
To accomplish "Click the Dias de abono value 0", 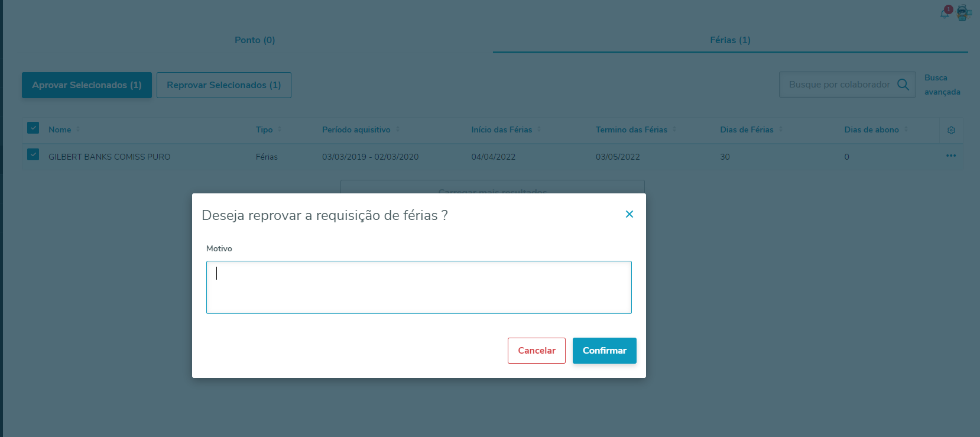I will pos(846,157).
